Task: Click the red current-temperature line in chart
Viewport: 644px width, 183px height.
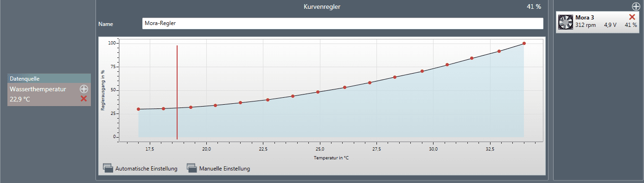Action: tap(177, 92)
